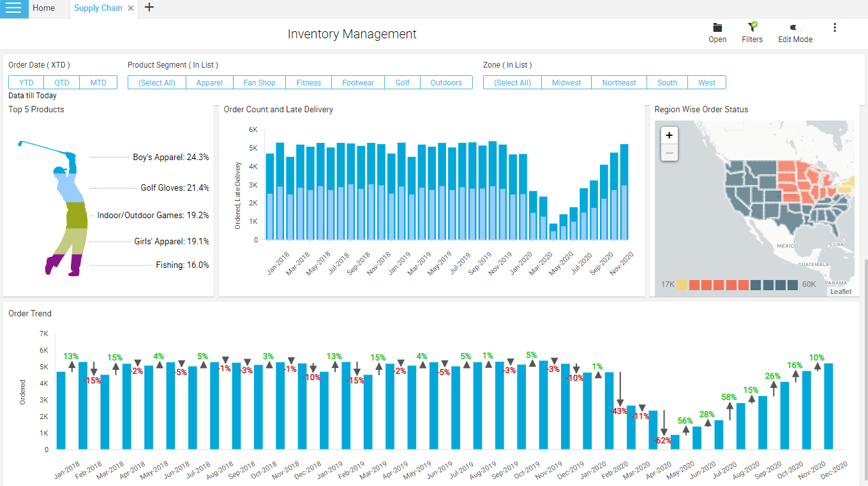
Task: Select the YTD date filter
Action: coord(26,82)
